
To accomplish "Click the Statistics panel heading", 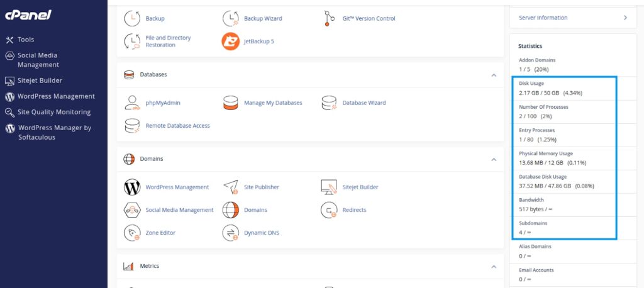I will [530, 46].
